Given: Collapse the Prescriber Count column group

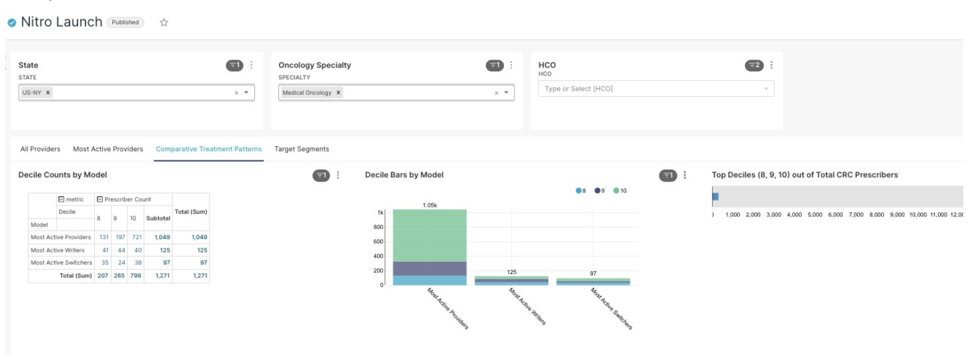Looking at the screenshot, I should click(x=99, y=200).
